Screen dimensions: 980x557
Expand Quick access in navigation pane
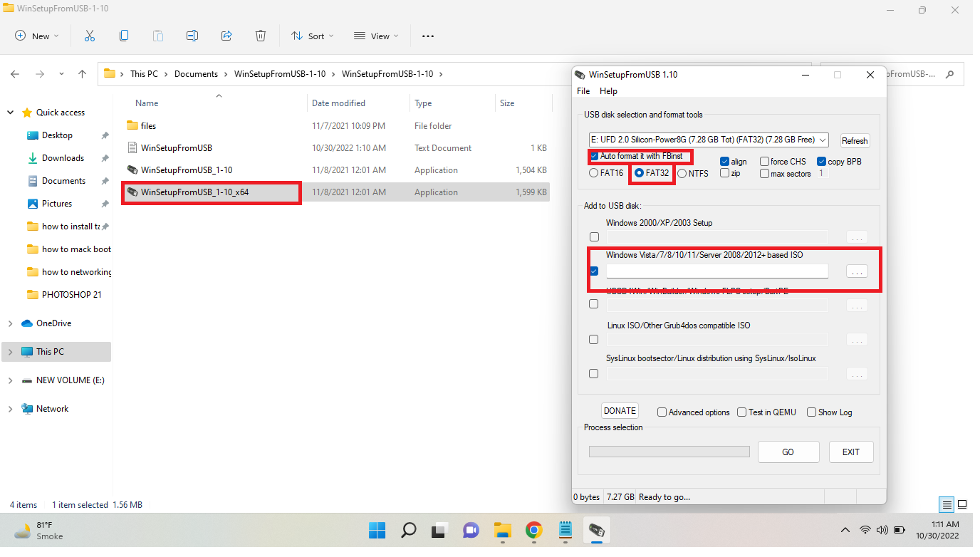coord(10,113)
